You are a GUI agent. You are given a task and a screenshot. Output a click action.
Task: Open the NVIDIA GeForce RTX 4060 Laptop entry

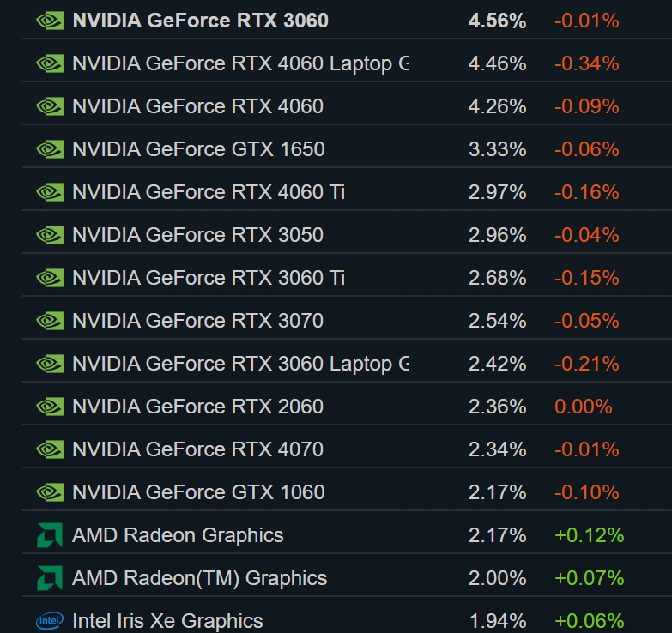[240, 63]
